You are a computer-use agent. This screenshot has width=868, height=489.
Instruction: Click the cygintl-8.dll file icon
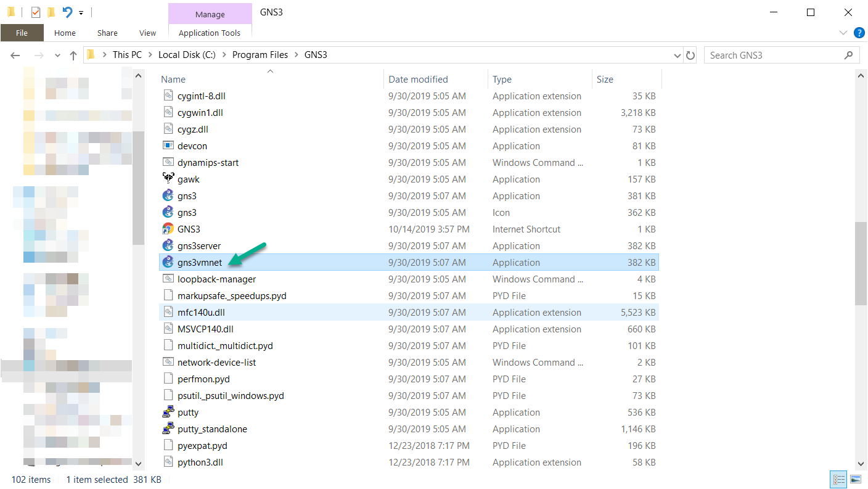(x=168, y=96)
